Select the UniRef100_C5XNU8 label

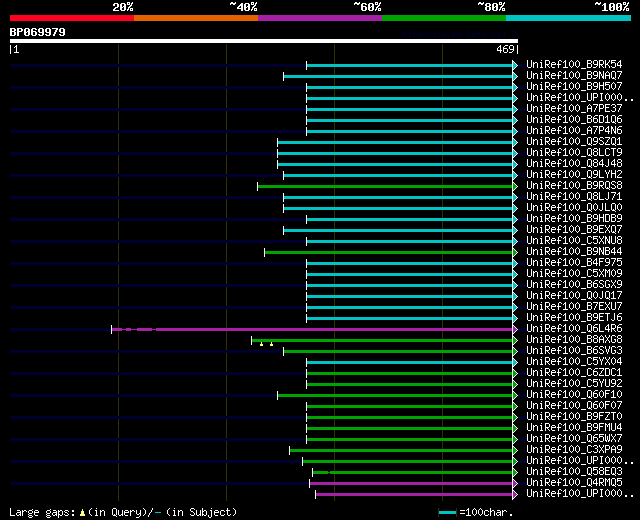coord(574,241)
